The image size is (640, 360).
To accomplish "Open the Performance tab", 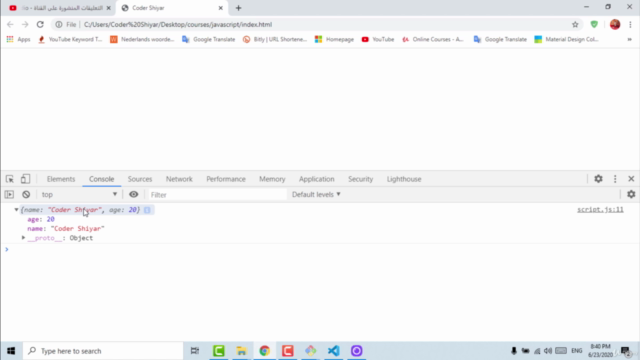I will coord(226,179).
